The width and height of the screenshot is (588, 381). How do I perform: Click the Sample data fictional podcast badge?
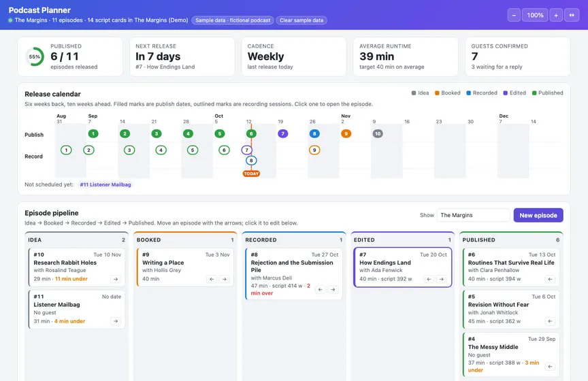coord(233,20)
